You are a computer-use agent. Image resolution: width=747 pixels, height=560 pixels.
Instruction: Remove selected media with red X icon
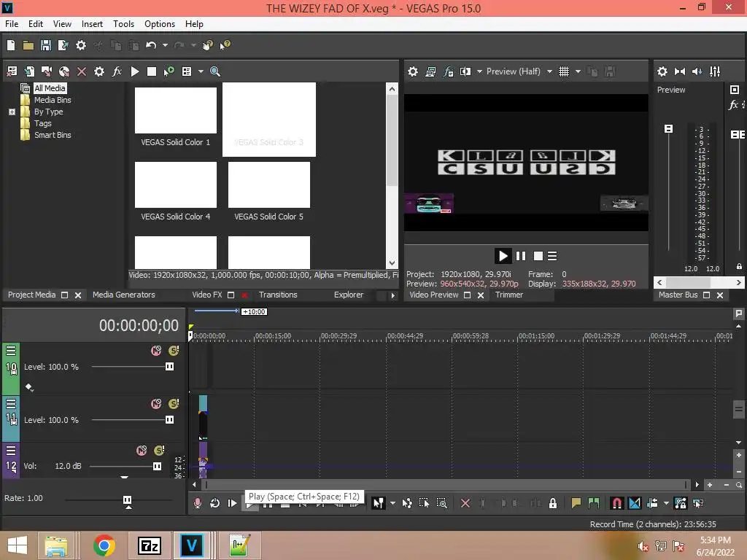click(82, 71)
